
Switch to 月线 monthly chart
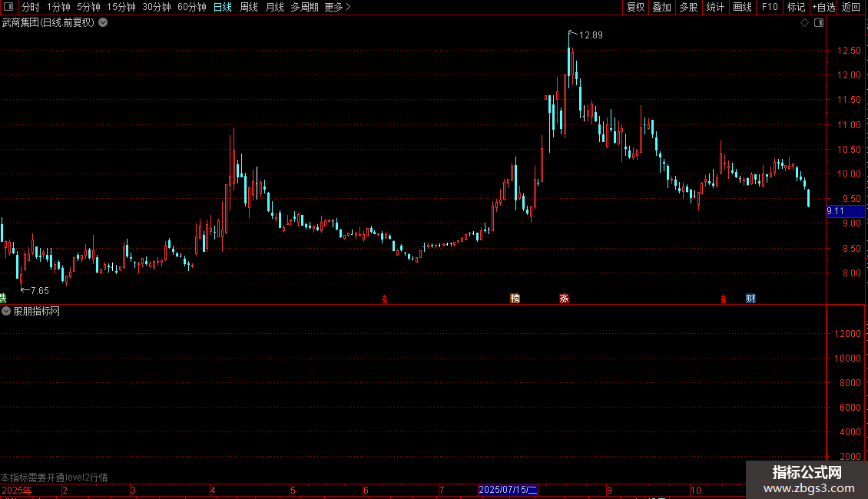274,7
